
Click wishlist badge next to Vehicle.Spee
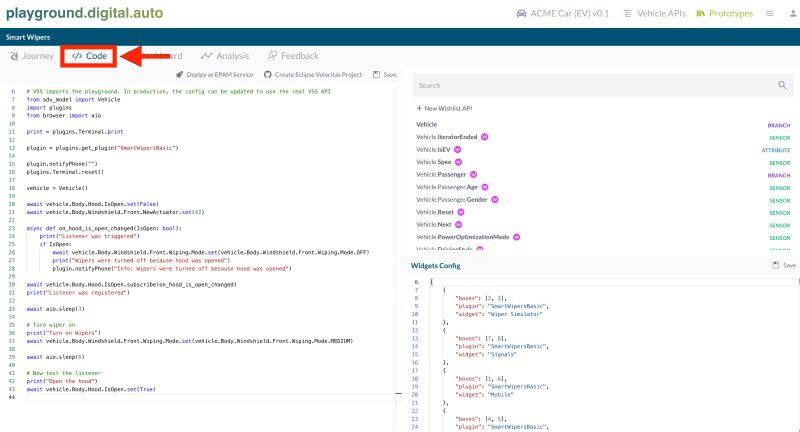coord(458,162)
